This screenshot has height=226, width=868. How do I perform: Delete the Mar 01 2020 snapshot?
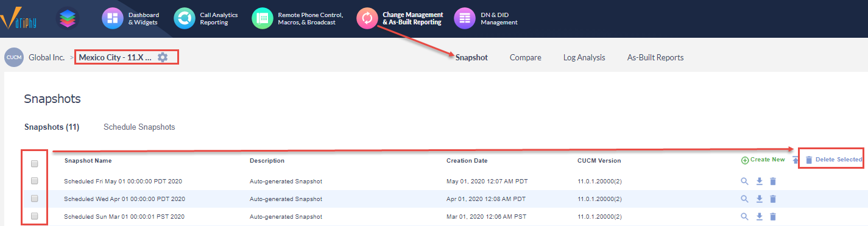click(x=773, y=216)
